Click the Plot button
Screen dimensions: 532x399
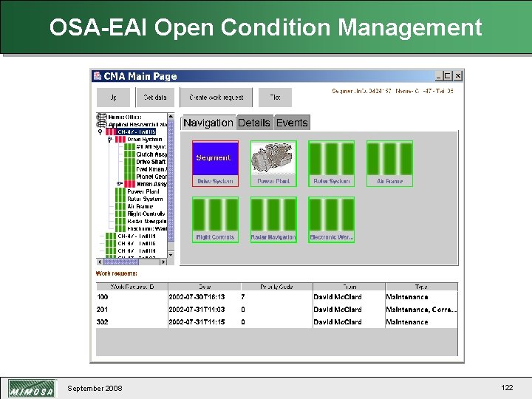[x=275, y=98]
